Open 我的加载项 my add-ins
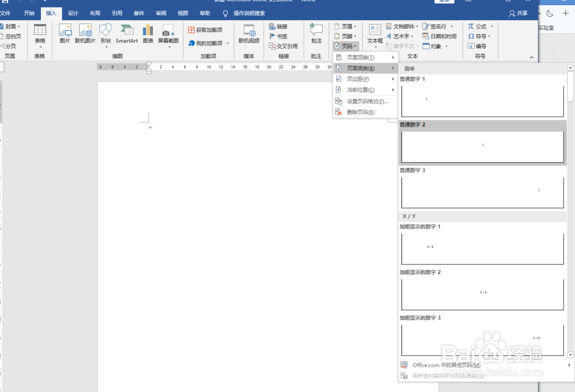Screen dimensions: 575x392 coord(205,43)
